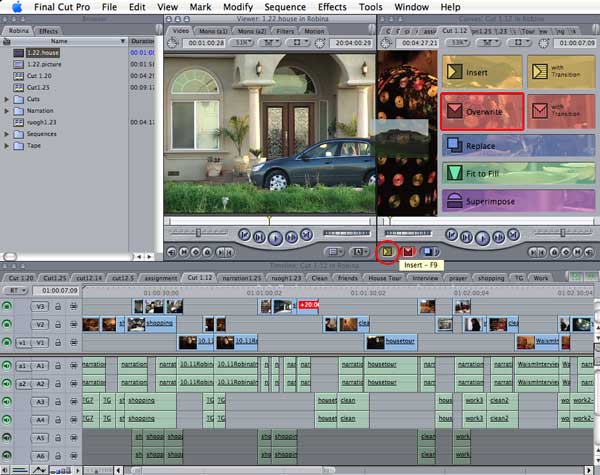The image size is (600, 475).
Task: Toggle visibility of track V2
Action: (x=7, y=324)
